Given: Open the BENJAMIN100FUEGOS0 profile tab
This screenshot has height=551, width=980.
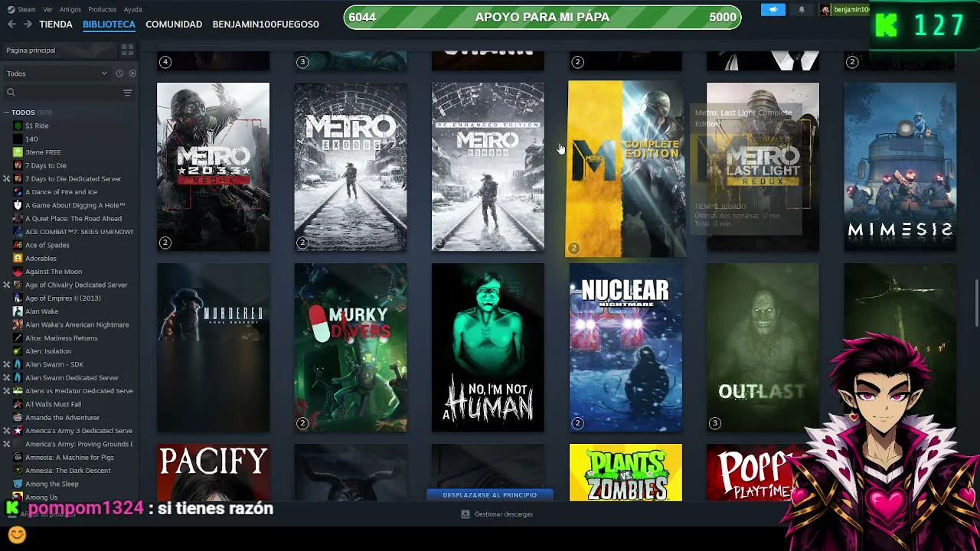Looking at the screenshot, I should click(266, 24).
